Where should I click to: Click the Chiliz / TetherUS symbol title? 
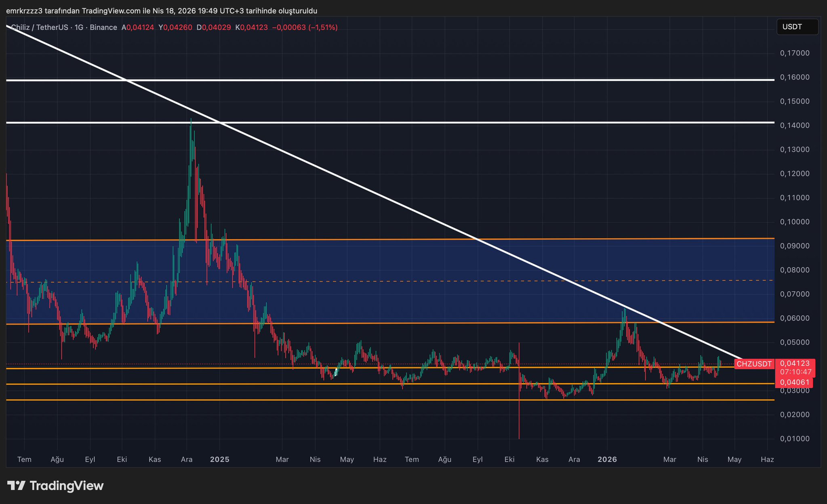click(x=39, y=27)
